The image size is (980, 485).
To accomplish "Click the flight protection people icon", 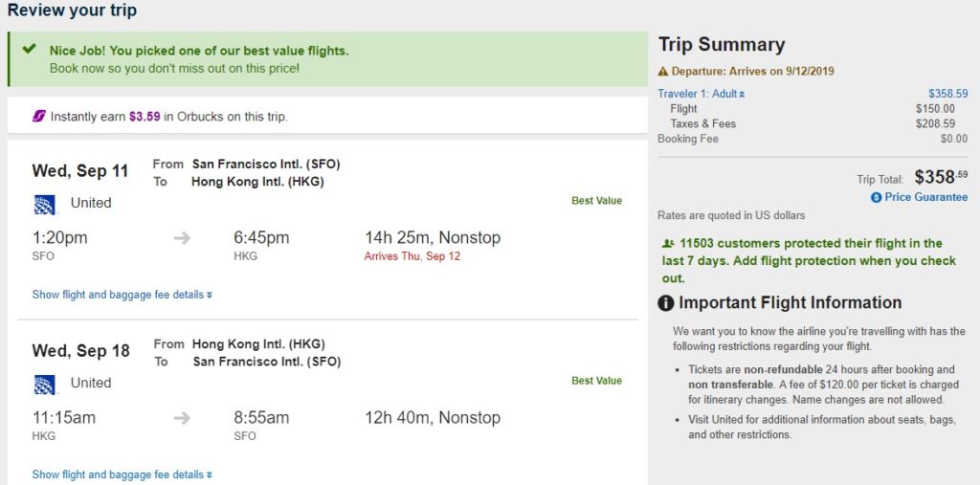I will point(668,244).
